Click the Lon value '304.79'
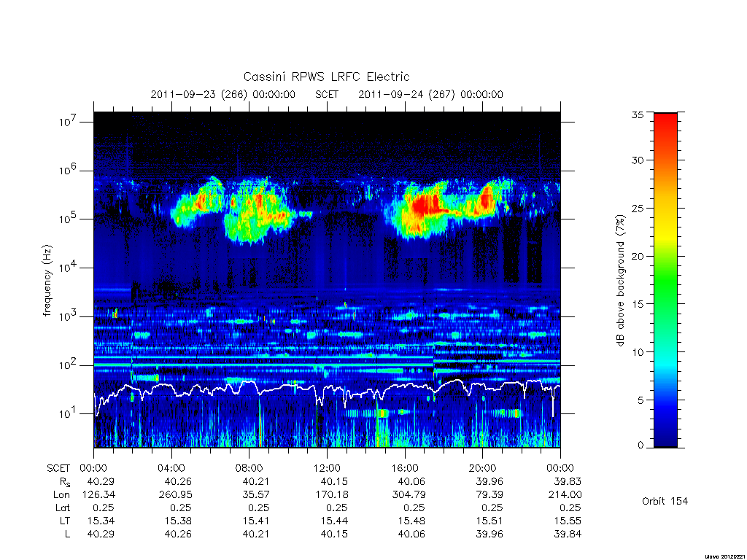The width and height of the screenshot is (747, 560). (409, 495)
